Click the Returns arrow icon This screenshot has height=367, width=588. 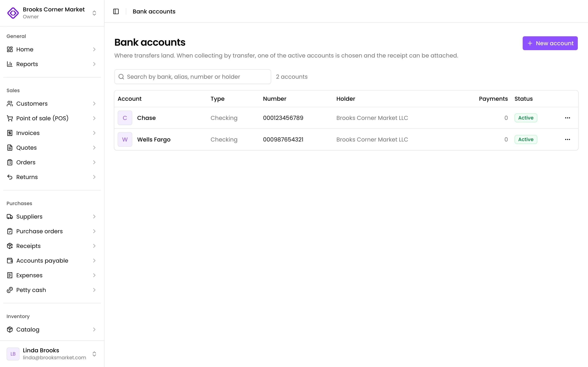[10, 177]
